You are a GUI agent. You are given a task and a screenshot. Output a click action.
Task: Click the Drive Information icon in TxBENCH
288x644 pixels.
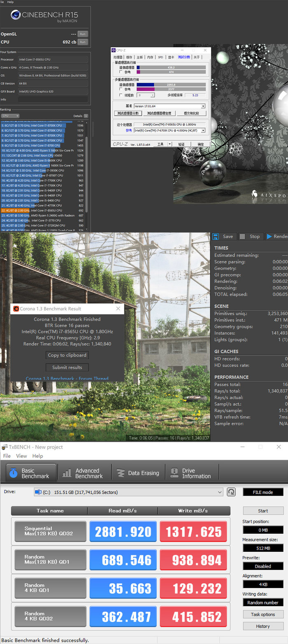coord(174,473)
